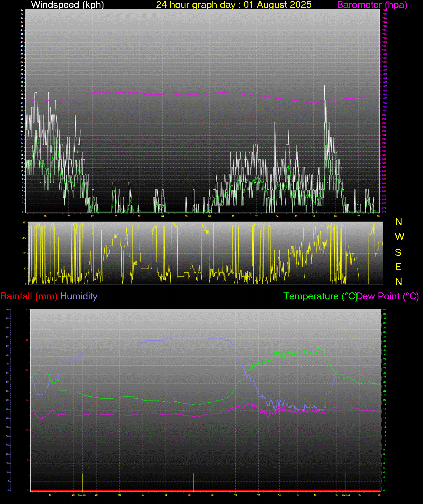The image size is (423, 504).
Task: Click the tallest white wind gust spike
Action: click(x=324, y=86)
